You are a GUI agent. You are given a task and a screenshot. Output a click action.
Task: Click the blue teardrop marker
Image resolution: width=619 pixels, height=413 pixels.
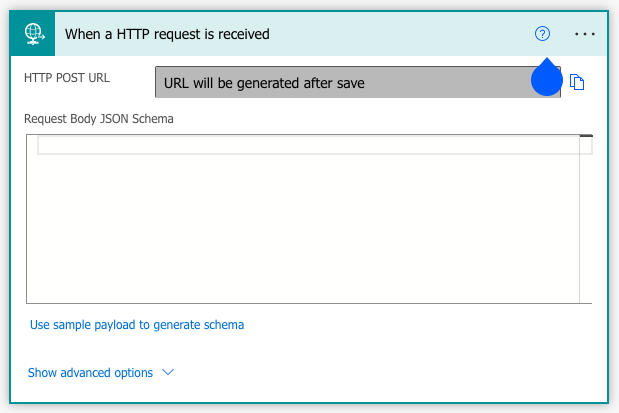pos(546,78)
